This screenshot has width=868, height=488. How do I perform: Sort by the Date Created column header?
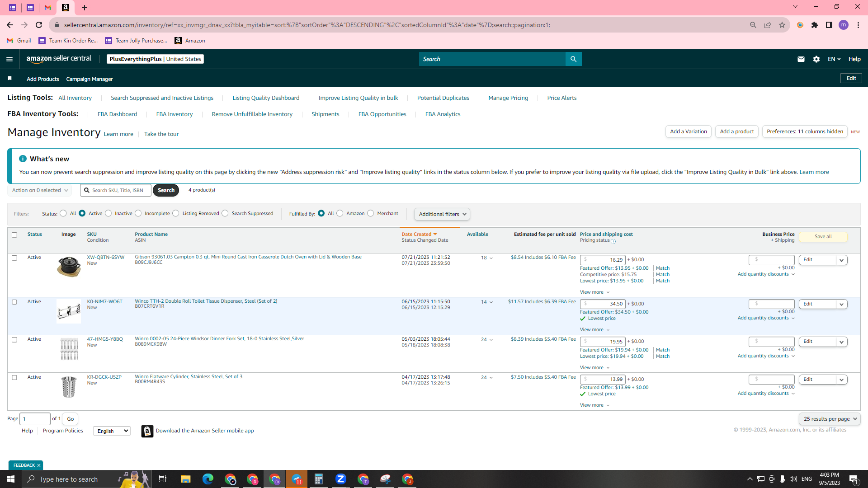[x=419, y=235]
